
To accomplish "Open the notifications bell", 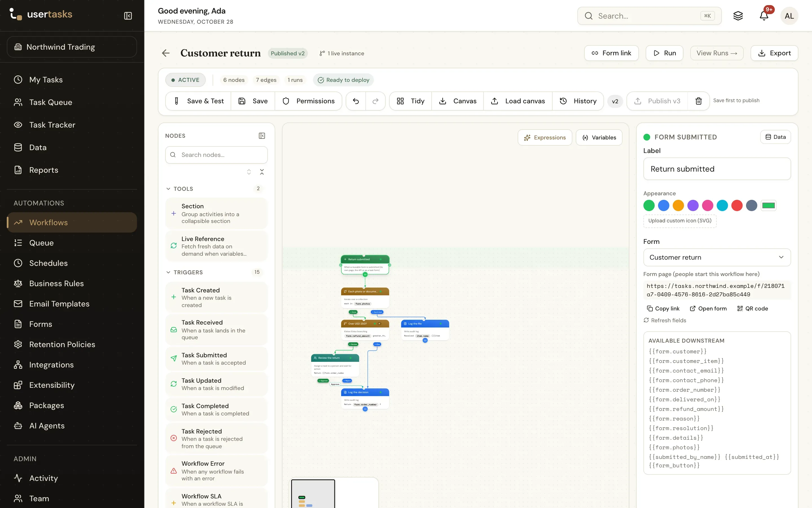I will [764, 16].
